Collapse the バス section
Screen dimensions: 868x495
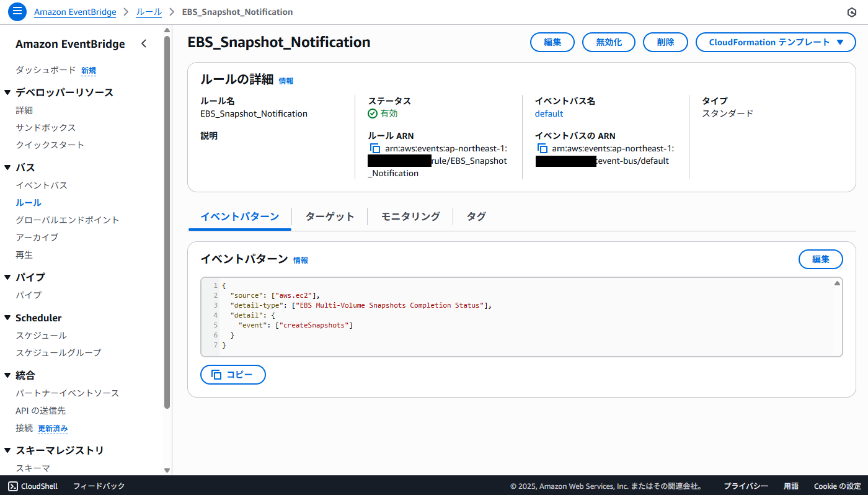[7, 167]
